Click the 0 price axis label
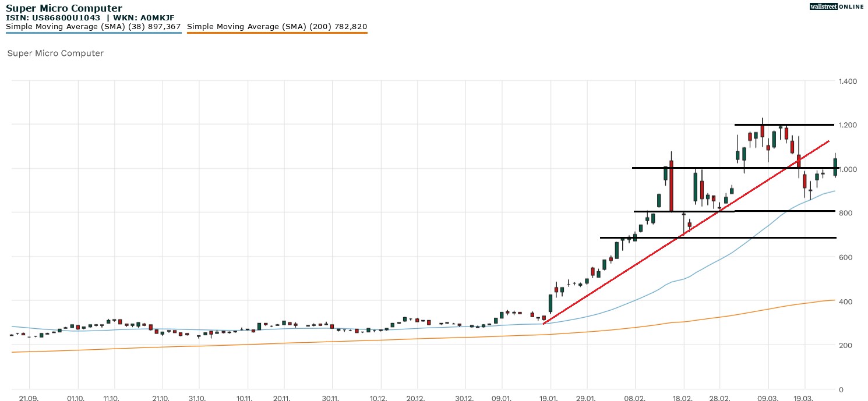Image resolution: width=868 pixels, height=401 pixels. (841, 389)
